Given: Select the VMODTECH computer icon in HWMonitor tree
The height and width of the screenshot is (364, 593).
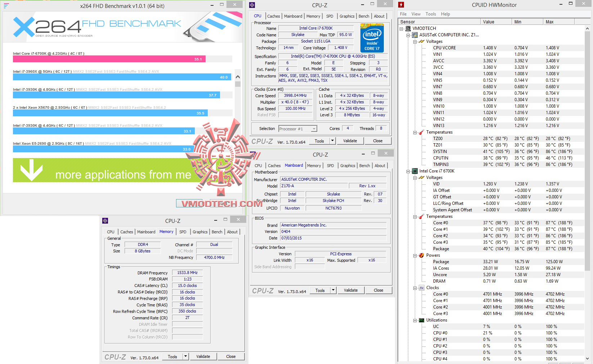Looking at the screenshot, I should 408,28.
